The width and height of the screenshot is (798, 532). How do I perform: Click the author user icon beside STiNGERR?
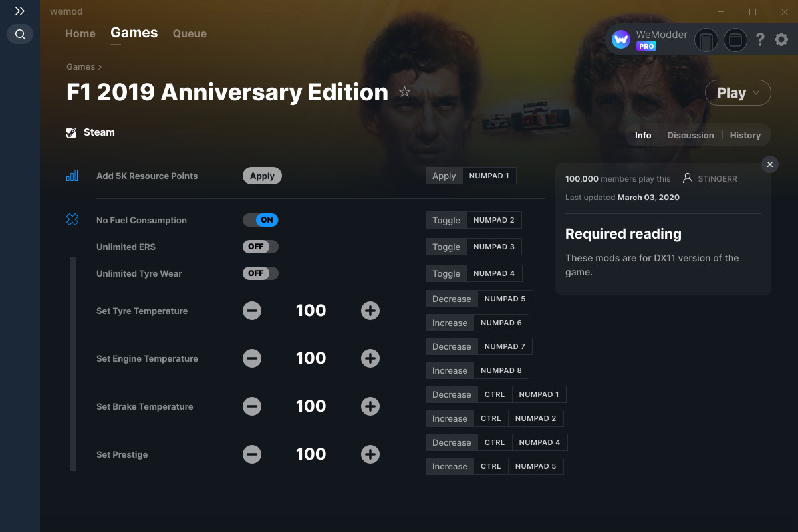(688, 178)
